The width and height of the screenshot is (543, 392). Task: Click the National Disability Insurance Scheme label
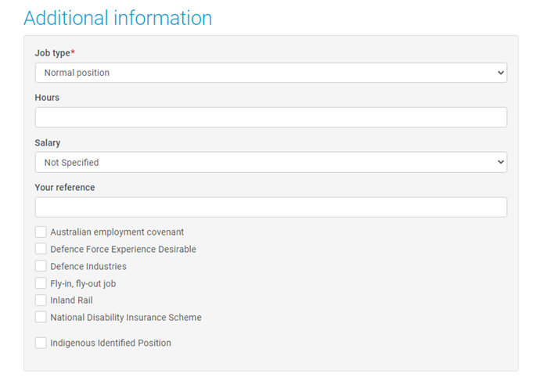coord(126,318)
